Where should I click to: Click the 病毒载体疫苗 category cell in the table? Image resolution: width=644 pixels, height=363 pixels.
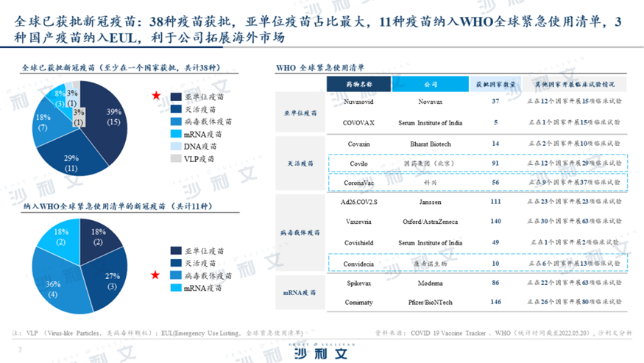300,233
